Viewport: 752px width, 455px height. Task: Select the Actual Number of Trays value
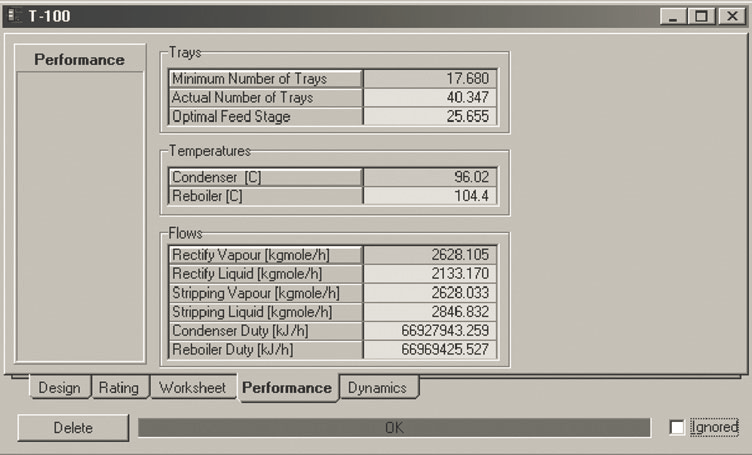click(x=430, y=98)
